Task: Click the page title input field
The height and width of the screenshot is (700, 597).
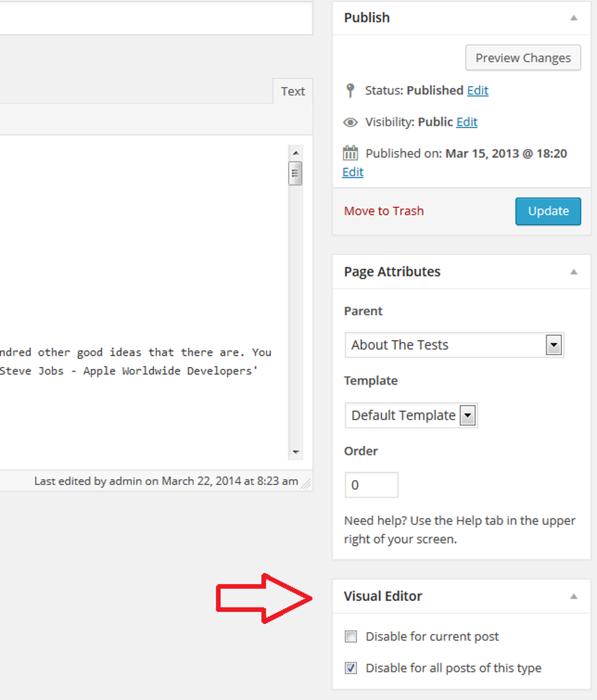Action: pyautogui.click(x=156, y=18)
